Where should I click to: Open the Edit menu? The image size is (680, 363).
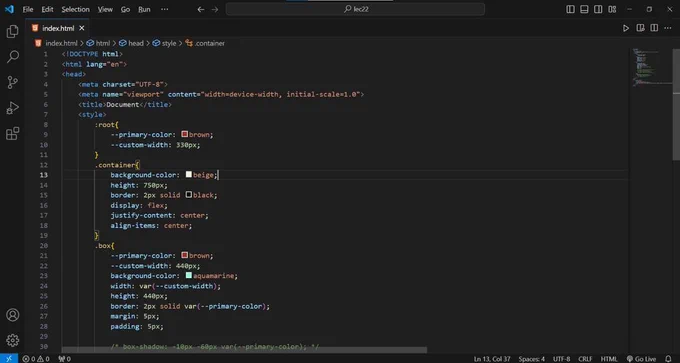47,9
